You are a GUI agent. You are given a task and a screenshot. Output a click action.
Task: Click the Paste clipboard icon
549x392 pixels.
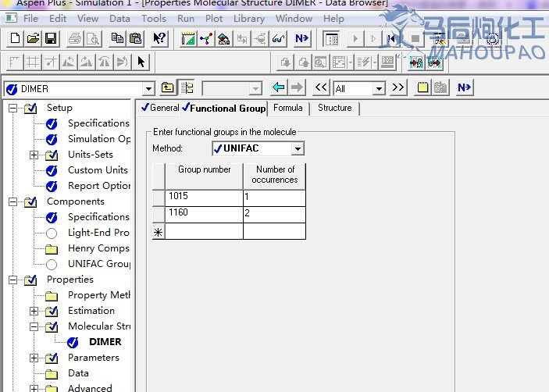[x=136, y=38]
